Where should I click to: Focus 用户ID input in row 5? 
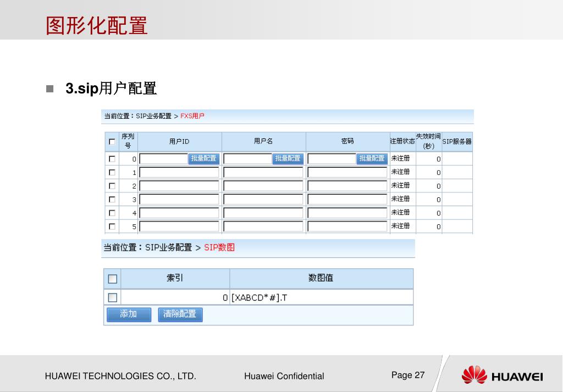click(x=179, y=227)
